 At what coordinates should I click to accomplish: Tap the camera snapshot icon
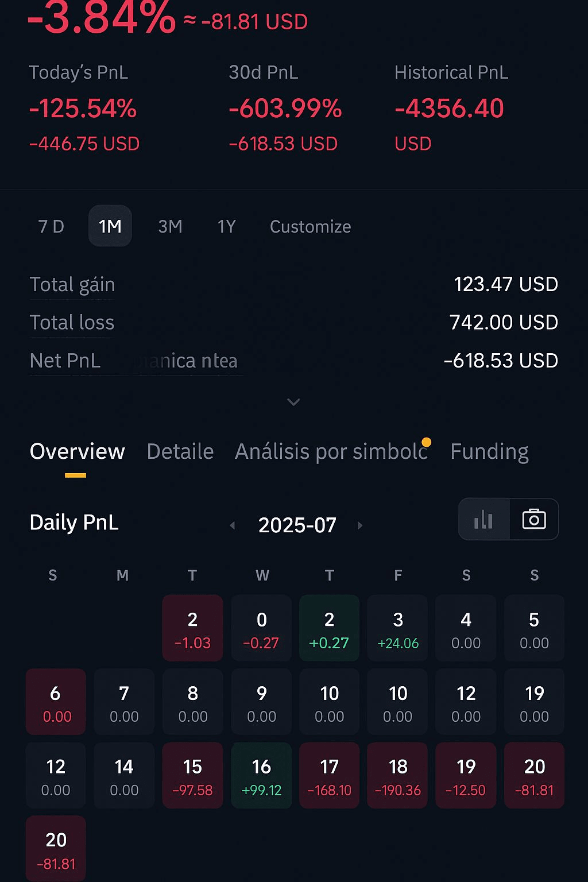tap(534, 520)
